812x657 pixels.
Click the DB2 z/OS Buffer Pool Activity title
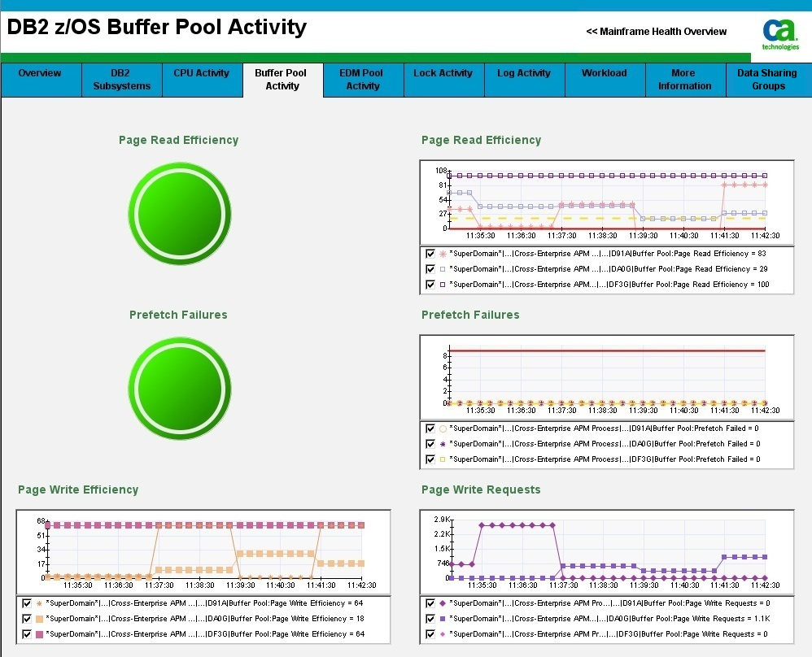[157, 27]
